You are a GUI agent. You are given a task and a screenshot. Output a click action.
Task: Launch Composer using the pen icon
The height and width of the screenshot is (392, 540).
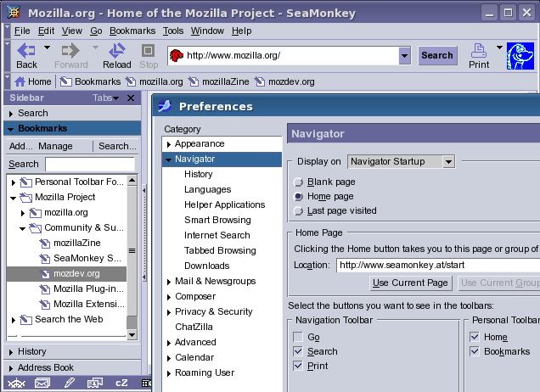click(x=70, y=383)
